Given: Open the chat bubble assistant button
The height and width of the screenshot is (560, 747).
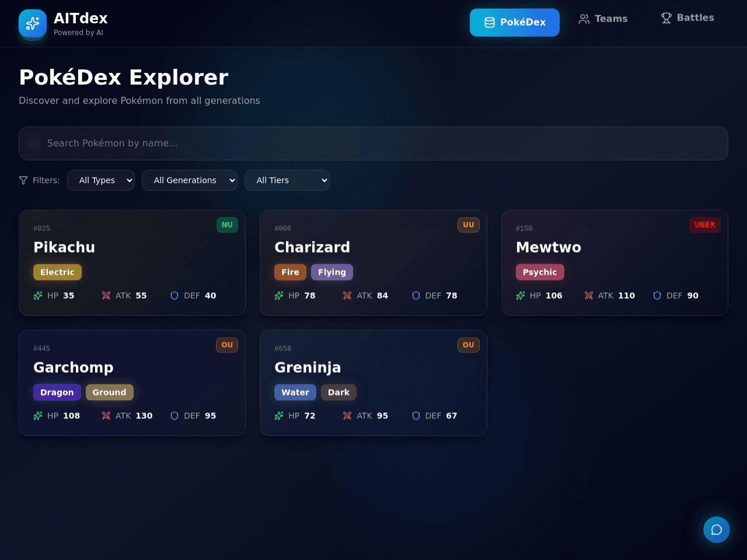Looking at the screenshot, I should (x=717, y=530).
